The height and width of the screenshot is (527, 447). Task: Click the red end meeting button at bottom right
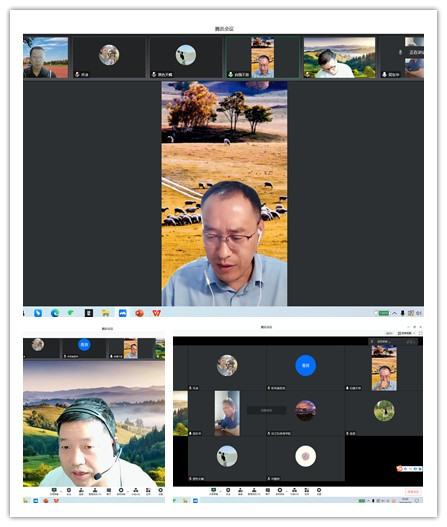[413, 492]
